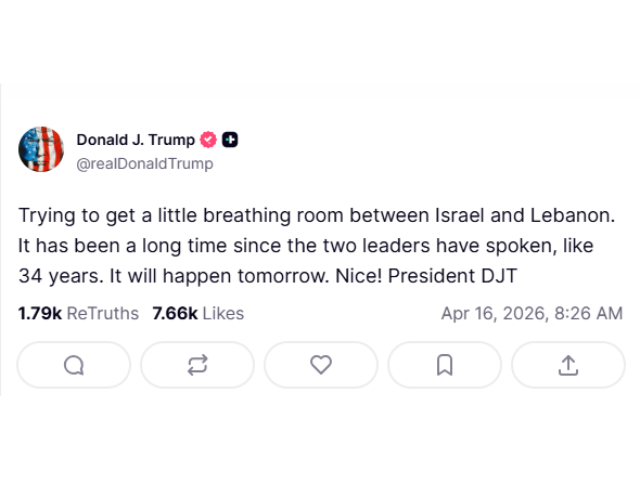Open the flag profile avatar
Viewport: 640px width, 480px height.
pos(41,151)
